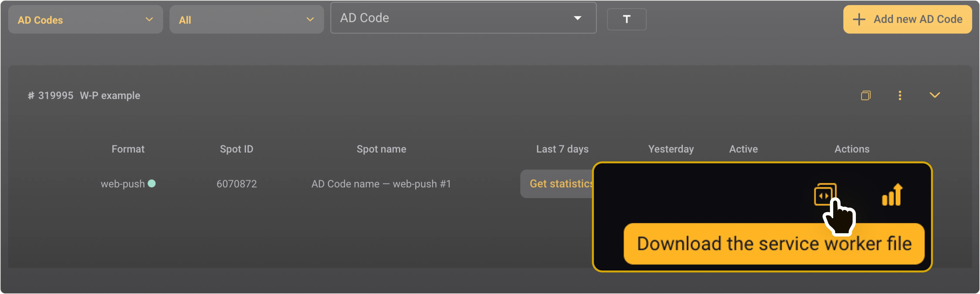
Task: Open the three-dot menu for W-P example
Action: tap(900, 95)
